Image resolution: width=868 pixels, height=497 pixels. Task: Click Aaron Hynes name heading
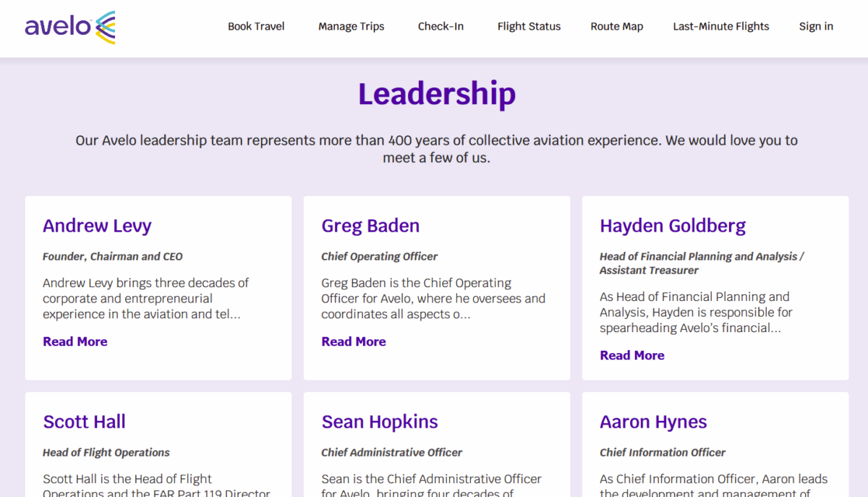point(652,422)
